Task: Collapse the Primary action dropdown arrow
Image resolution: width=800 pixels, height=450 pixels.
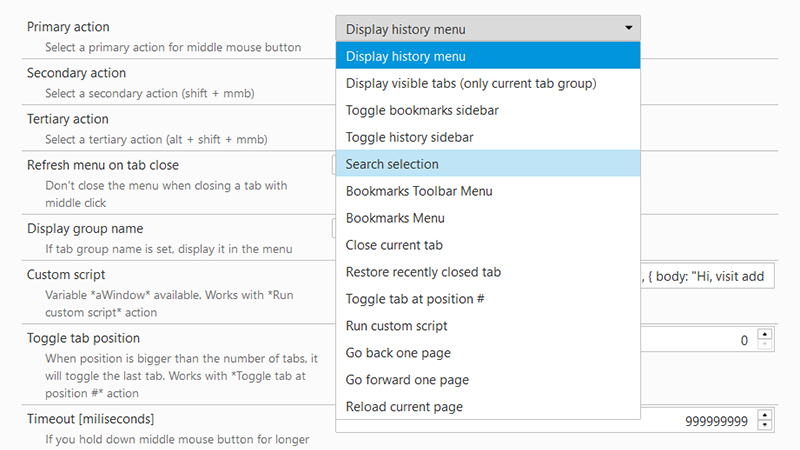Action: tap(629, 28)
